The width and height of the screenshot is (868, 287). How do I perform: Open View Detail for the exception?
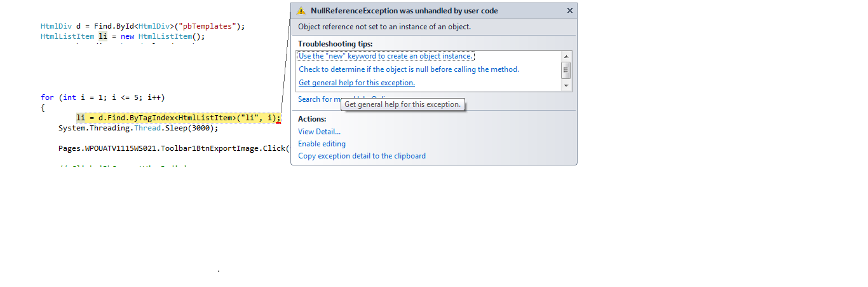(319, 132)
